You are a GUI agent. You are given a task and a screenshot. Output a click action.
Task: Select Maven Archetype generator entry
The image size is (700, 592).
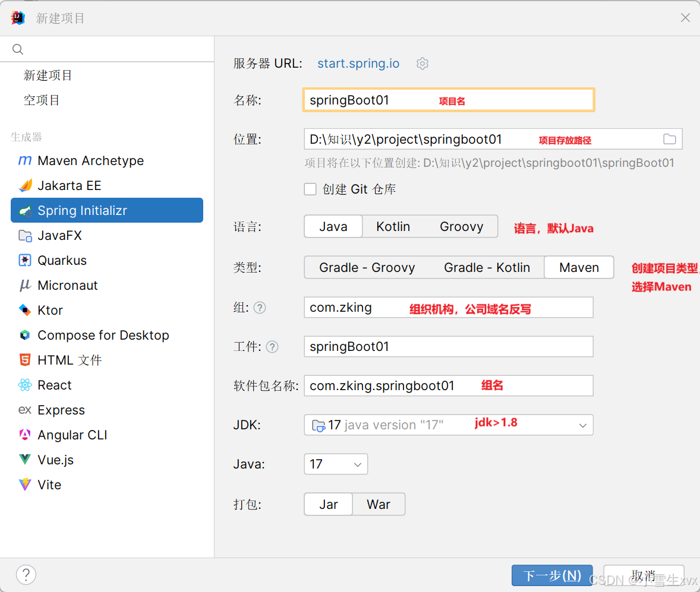pos(107,160)
